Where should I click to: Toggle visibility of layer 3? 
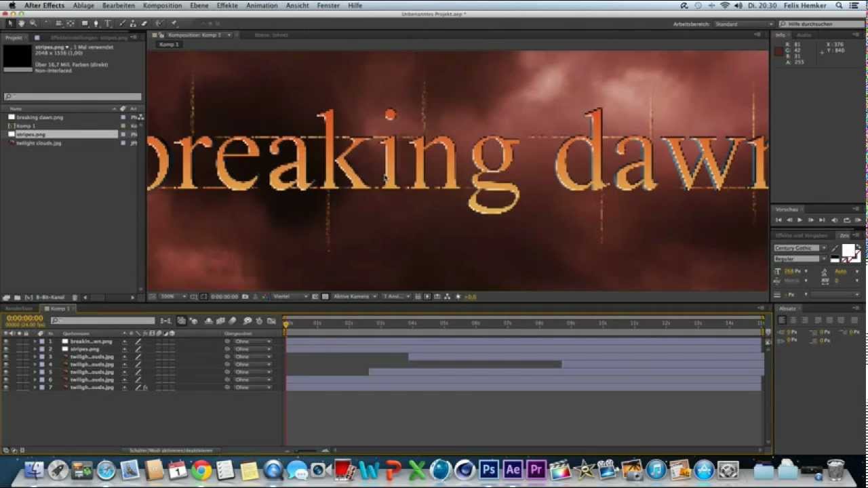tap(6, 357)
